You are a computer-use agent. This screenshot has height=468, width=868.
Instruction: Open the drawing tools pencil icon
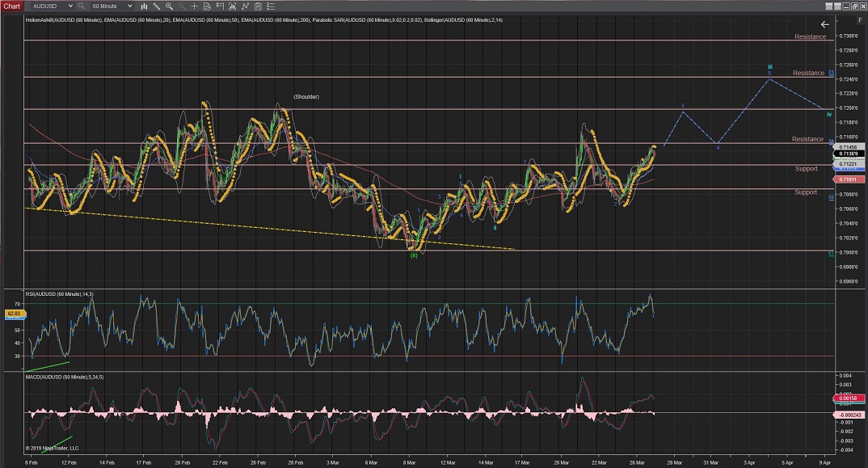tap(156, 6)
